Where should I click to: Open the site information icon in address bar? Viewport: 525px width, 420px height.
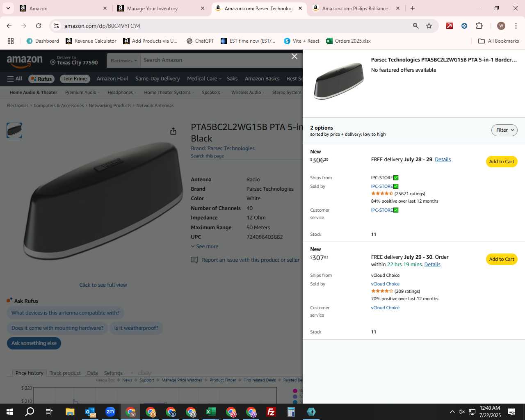click(56, 26)
